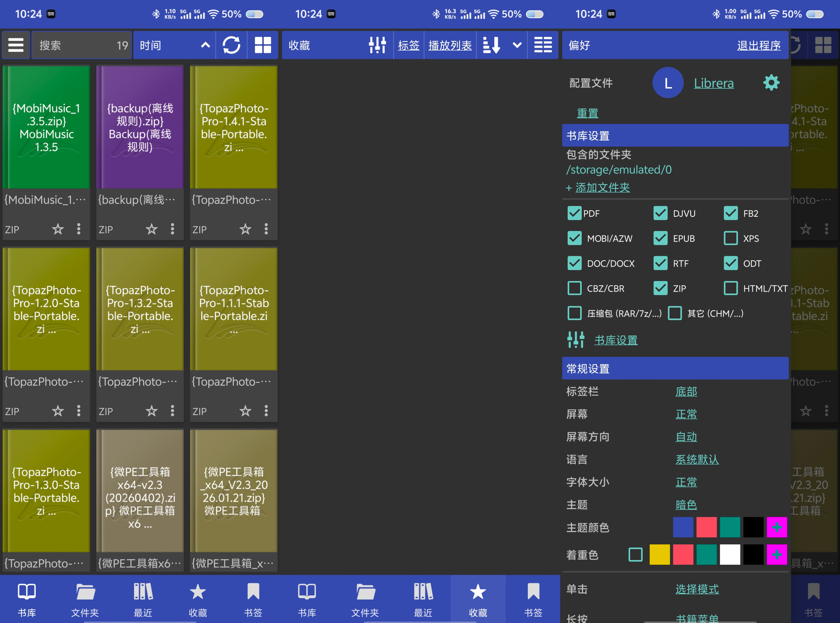Enable the XPS format checkbox
The image size is (840, 623).
(731, 238)
